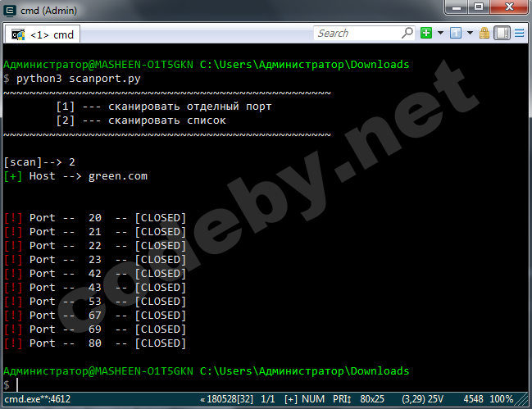
Task: Click the ConEmu window icon in title bar
Action: click(10, 11)
